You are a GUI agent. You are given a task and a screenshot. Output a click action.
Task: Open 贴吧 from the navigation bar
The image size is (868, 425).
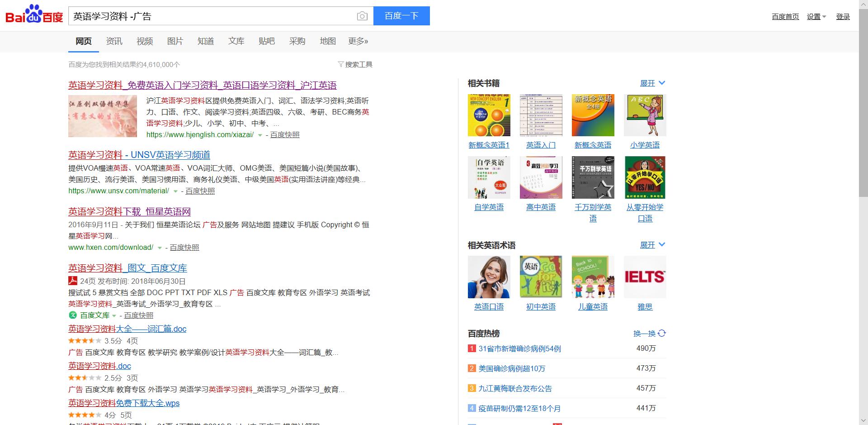[x=266, y=41]
